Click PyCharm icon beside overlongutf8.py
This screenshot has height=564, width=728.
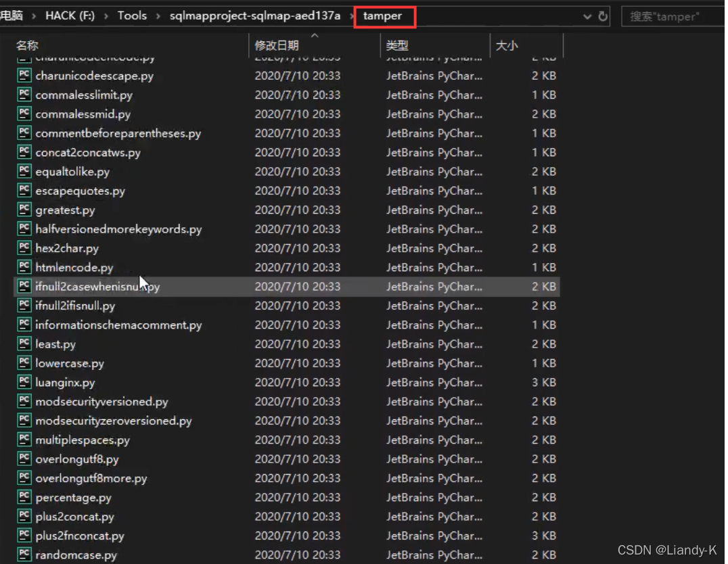tap(24, 459)
